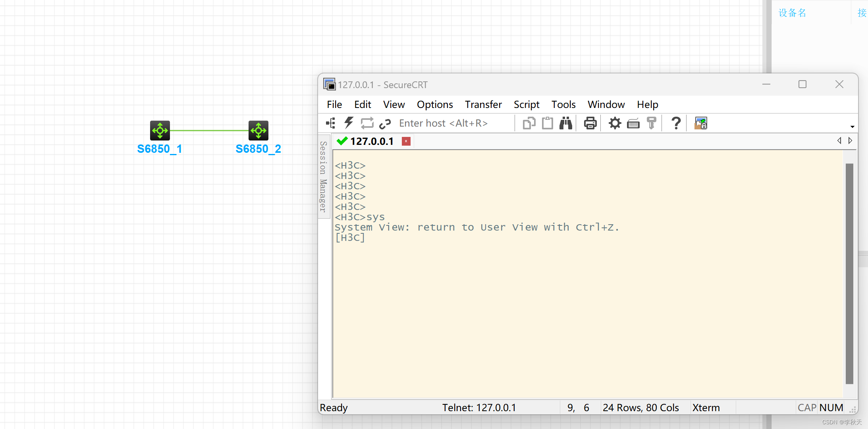The image size is (868, 429).
Task: Expand the toolbar overflow dropdown arrow
Action: pos(852,127)
